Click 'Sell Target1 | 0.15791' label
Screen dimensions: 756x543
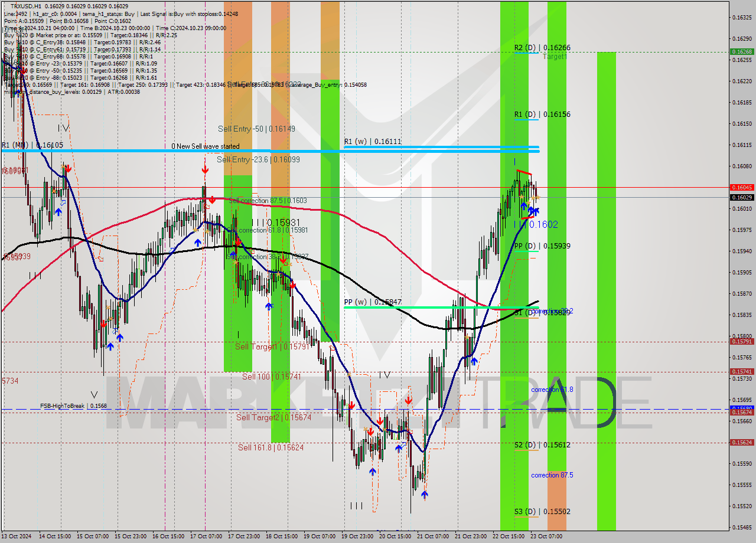pos(272,346)
